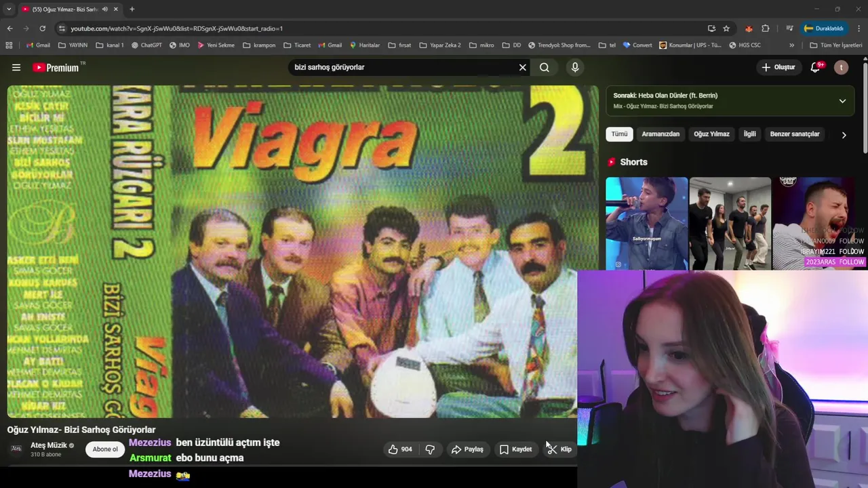The image size is (868, 488).
Task: Open the Yapar Zeka 2 bookmark folder
Action: tap(439, 45)
